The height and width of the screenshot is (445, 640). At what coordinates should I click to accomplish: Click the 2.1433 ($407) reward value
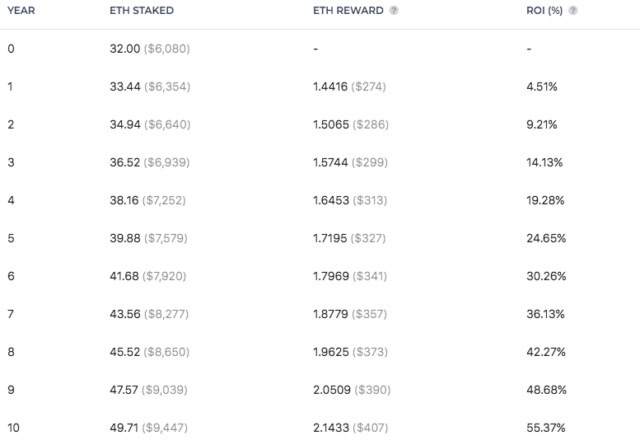tap(351, 428)
